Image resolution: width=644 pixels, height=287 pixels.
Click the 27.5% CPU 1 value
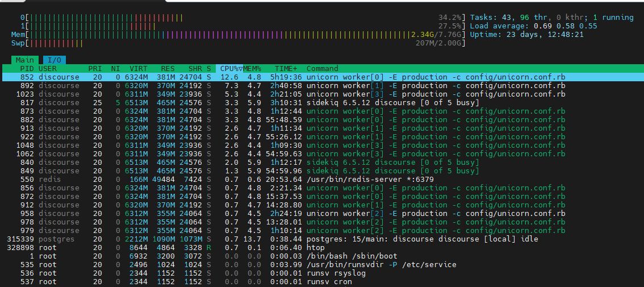click(x=450, y=26)
